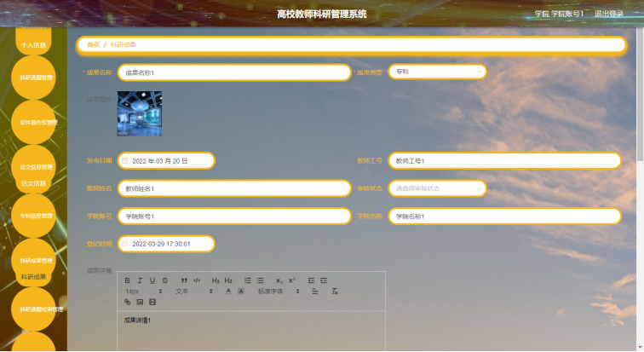Screen dimensions: 644x352
Task: Create an ordered numbered list
Action: [248, 280]
